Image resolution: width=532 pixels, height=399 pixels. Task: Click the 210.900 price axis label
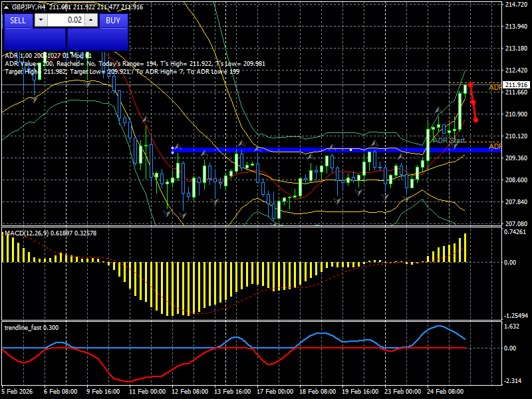[516, 114]
